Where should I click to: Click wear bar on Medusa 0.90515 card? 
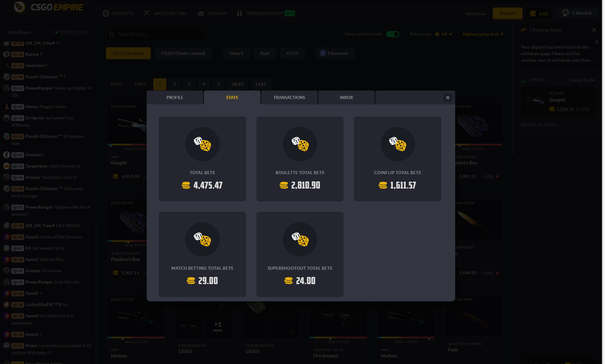[406, 338]
